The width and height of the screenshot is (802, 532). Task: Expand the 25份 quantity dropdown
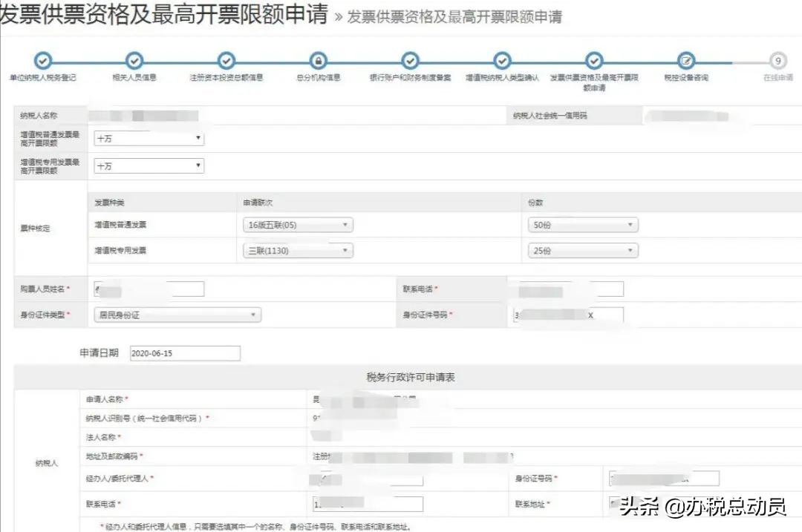581,250
